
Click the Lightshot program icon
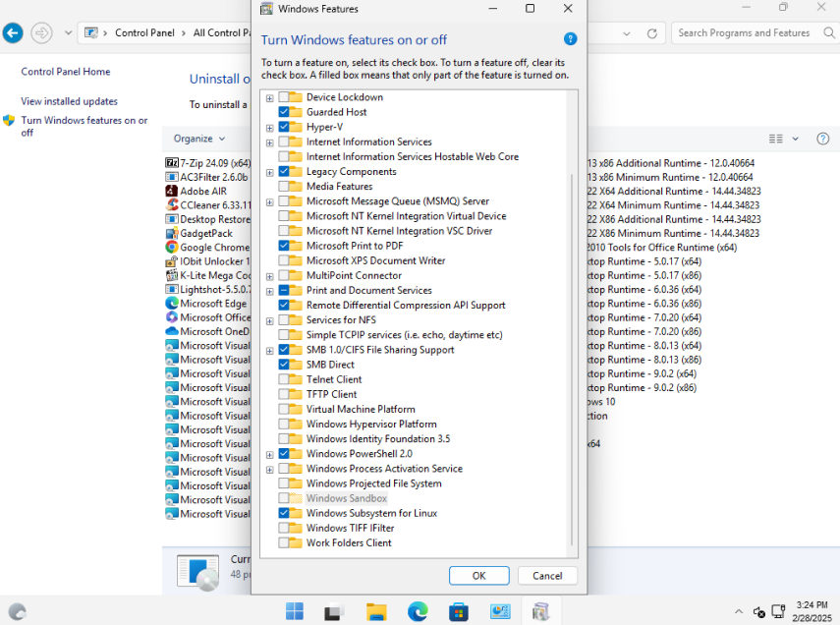[x=171, y=290]
